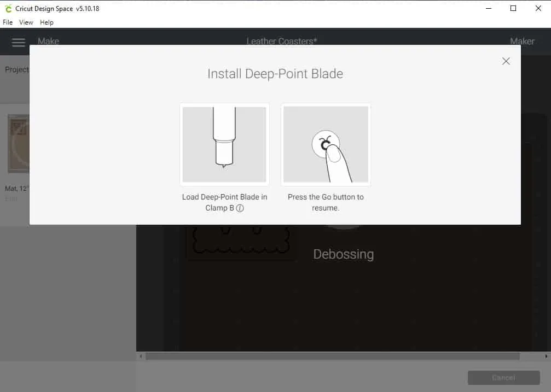This screenshot has width=551, height=392.
Task: Click the 'Load Deep-Point Blade in Clamp B' text
Action: pyautogui.click(x=224, y=202)
